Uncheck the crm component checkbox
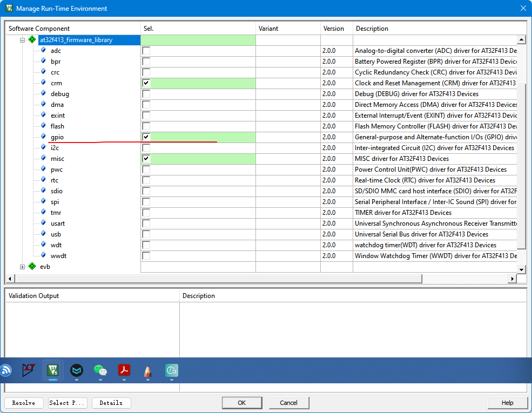This screenshot has height=413, width=532. point(146,83)
